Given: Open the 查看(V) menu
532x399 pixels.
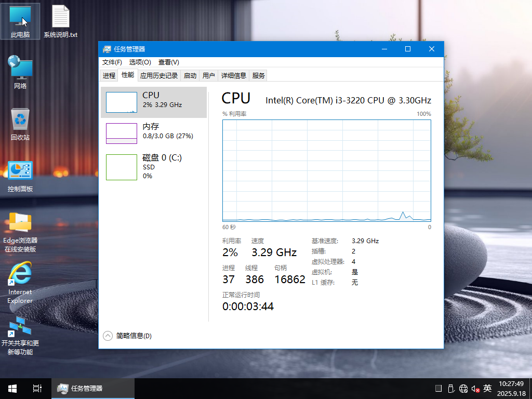Looking at the screenshot, I should tap(169, 62).
